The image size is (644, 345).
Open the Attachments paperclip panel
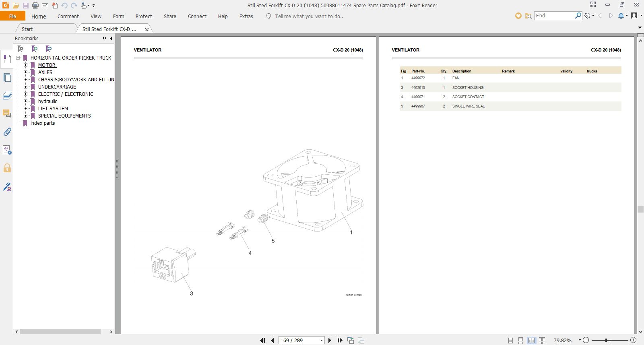[7, 132]
